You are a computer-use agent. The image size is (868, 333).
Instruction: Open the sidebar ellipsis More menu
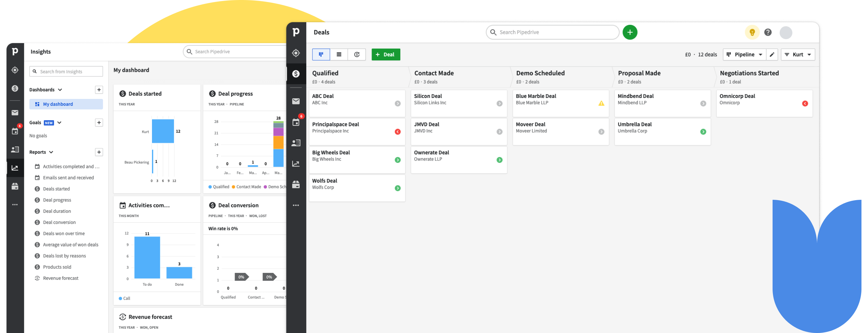(x=296, y=205)
